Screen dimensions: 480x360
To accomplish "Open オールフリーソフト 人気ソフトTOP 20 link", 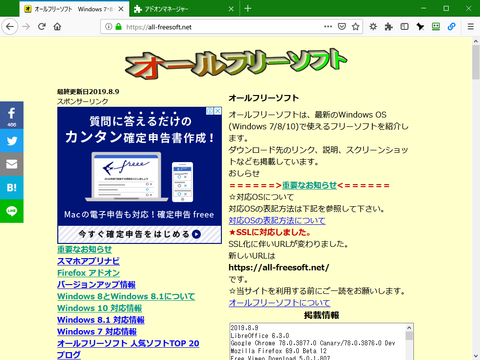I will [128, 343].
